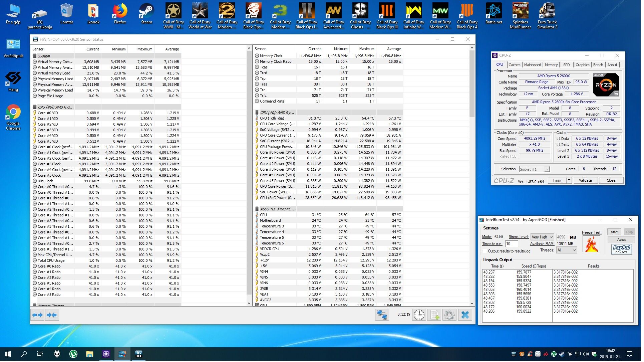Select the Total CPU Usage sensor row
644x362 pixels.
click(107, 262)
